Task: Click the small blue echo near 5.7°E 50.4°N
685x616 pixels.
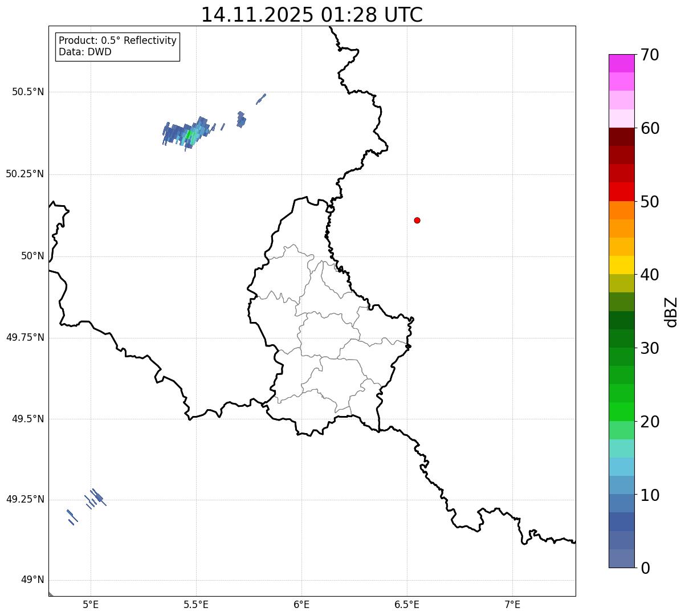Action: tap(241, 119)
